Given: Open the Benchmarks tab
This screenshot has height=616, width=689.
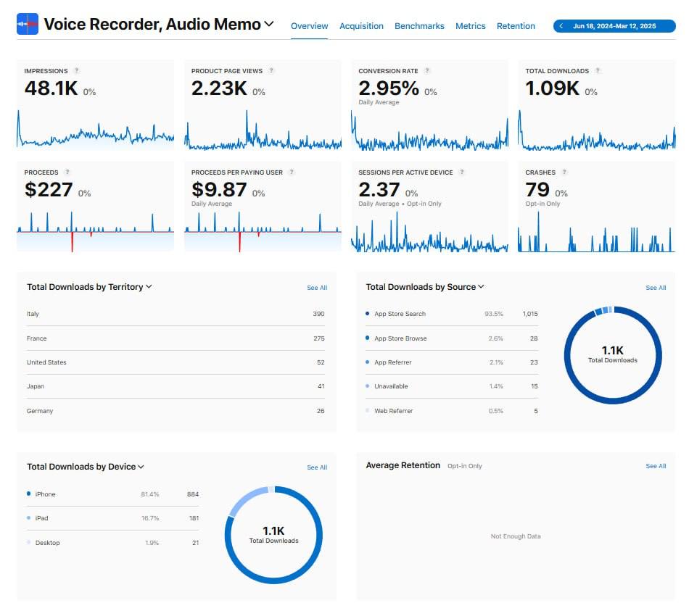Looking at the screenshot, I should coord(419,26).
